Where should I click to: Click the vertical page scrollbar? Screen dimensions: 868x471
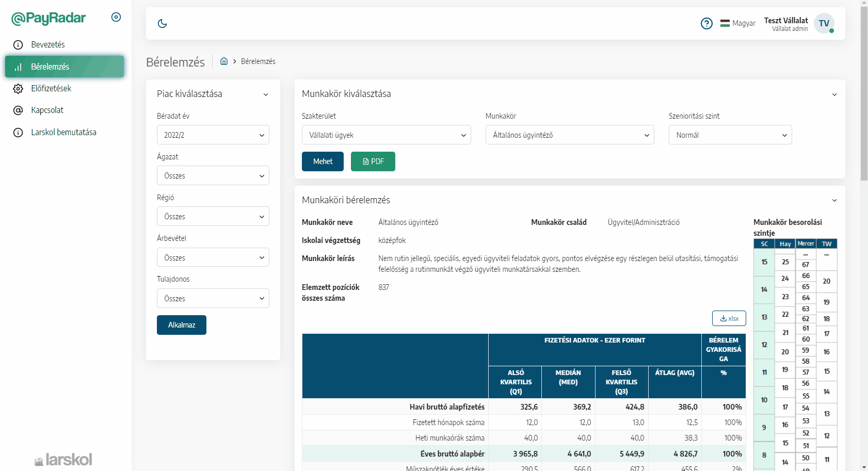click(864, 93)
